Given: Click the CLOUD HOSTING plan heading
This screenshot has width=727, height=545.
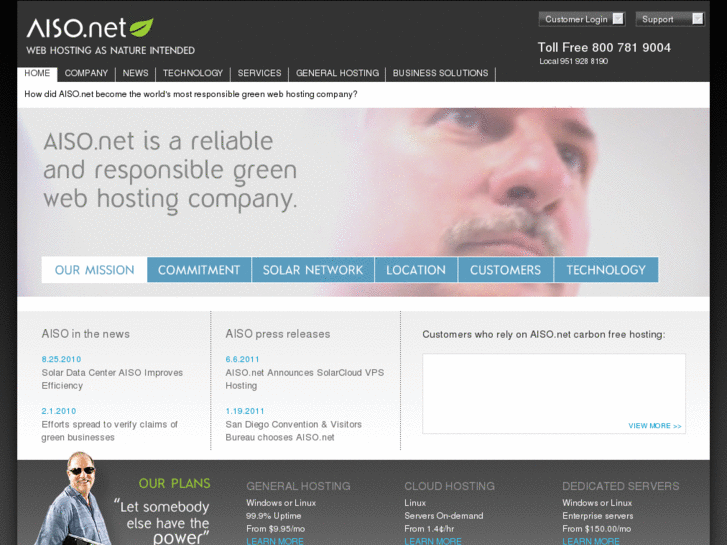Looking at the screenshot, I should point(449,486).
